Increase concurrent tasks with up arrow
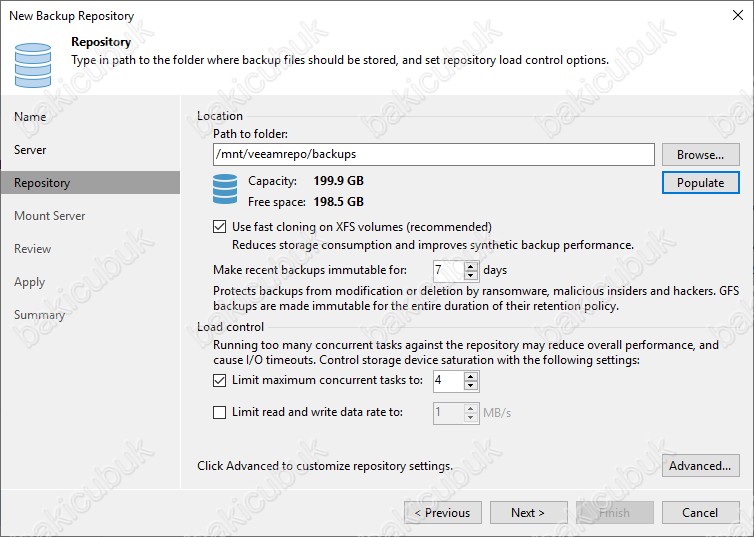Image resolution: width=754 pixels, height=537 pixels. [x=471, y=376]
